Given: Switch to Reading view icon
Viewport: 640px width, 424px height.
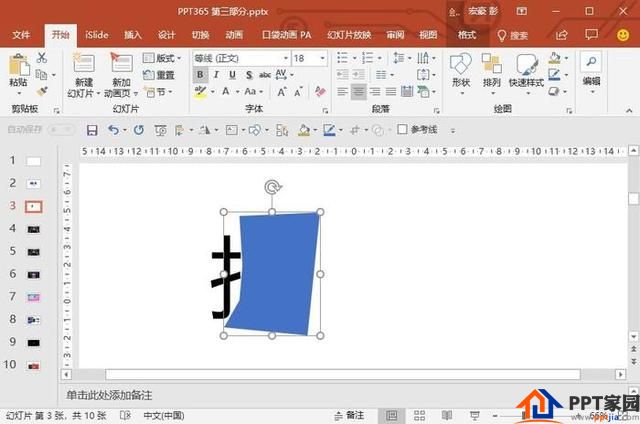Looking at the screenshot, I should 447,415.
